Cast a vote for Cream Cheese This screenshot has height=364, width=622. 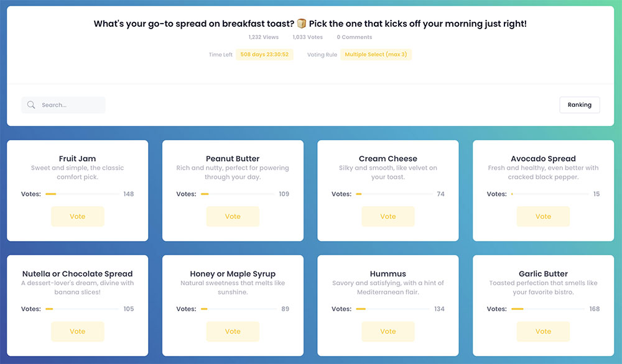pyautogui.click(x=388, y=217)
